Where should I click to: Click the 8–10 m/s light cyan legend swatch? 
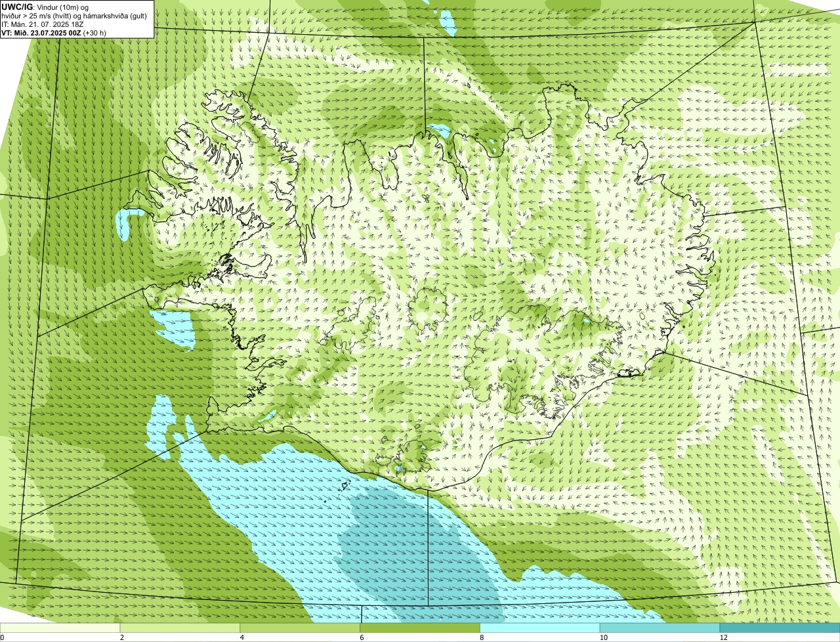point(540,628)
